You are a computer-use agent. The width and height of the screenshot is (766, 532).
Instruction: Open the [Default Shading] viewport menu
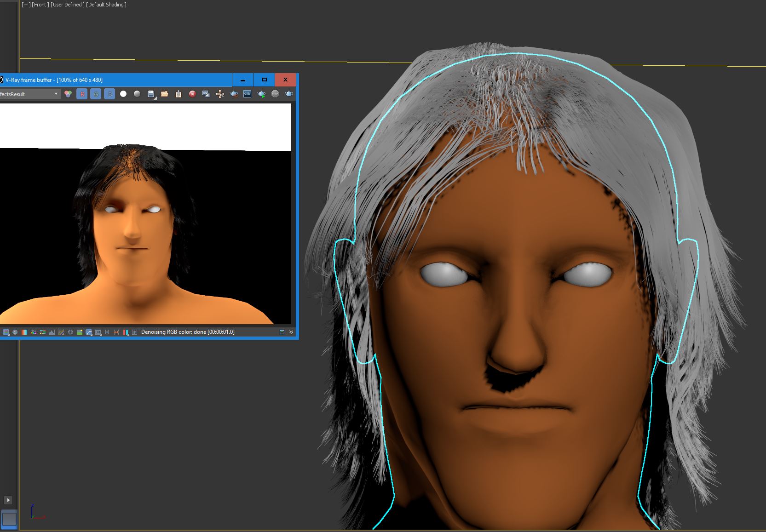pos(106,5)
